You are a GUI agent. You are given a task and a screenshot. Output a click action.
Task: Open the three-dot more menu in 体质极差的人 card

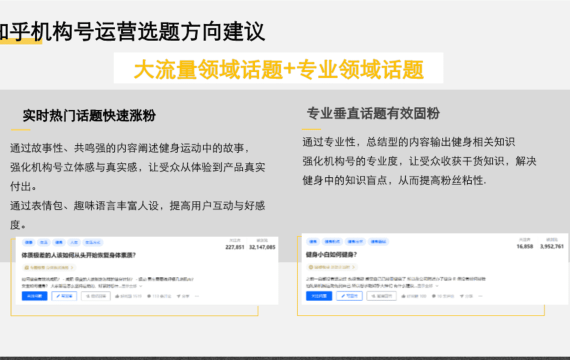(197, 296)
